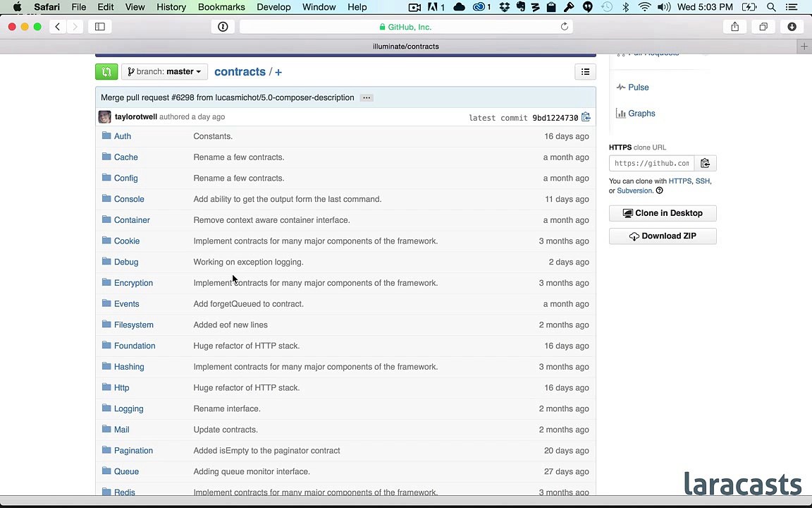
Task: Open the Encryption folder
Action: (134, 283)
